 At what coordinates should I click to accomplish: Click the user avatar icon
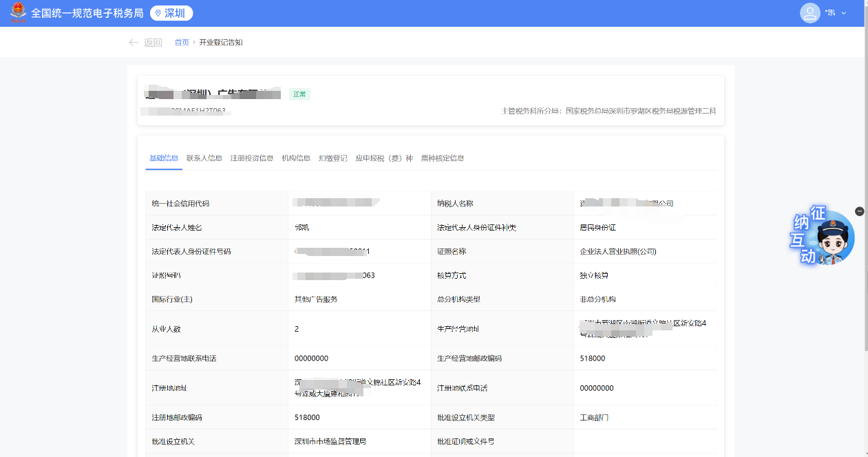tap(810, 13)
